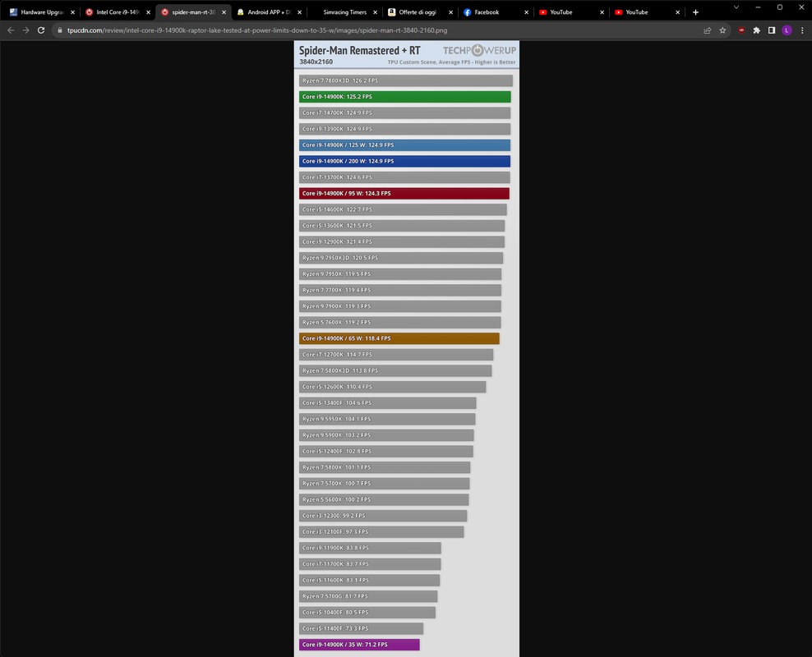
Task: Switch to the first YouTube tab
Action: click(x=571, y=11)
